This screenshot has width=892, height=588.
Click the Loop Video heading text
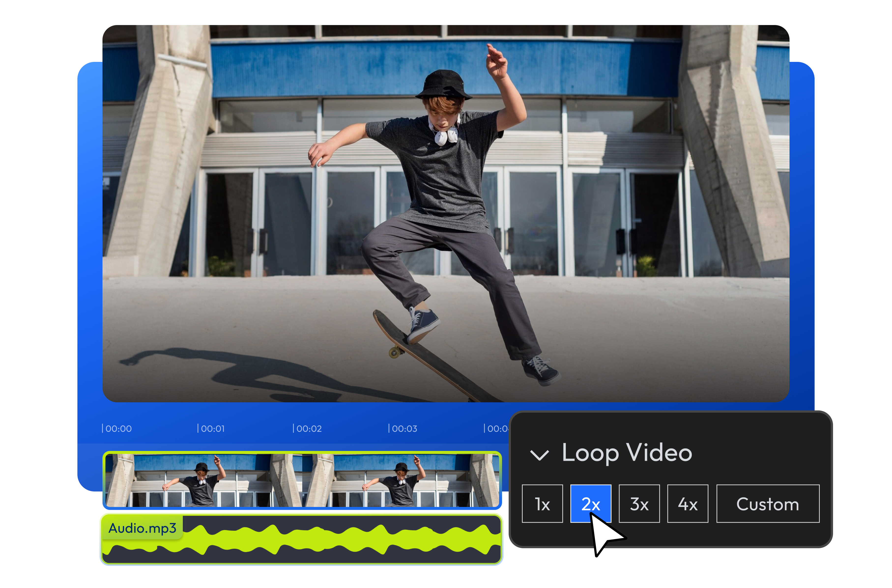pos(627,453)
